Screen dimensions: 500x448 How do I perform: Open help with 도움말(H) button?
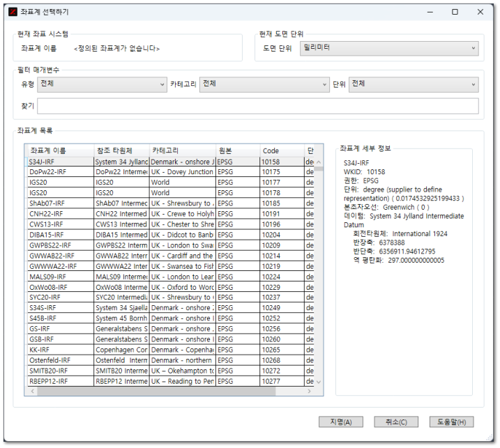(451, 422)
